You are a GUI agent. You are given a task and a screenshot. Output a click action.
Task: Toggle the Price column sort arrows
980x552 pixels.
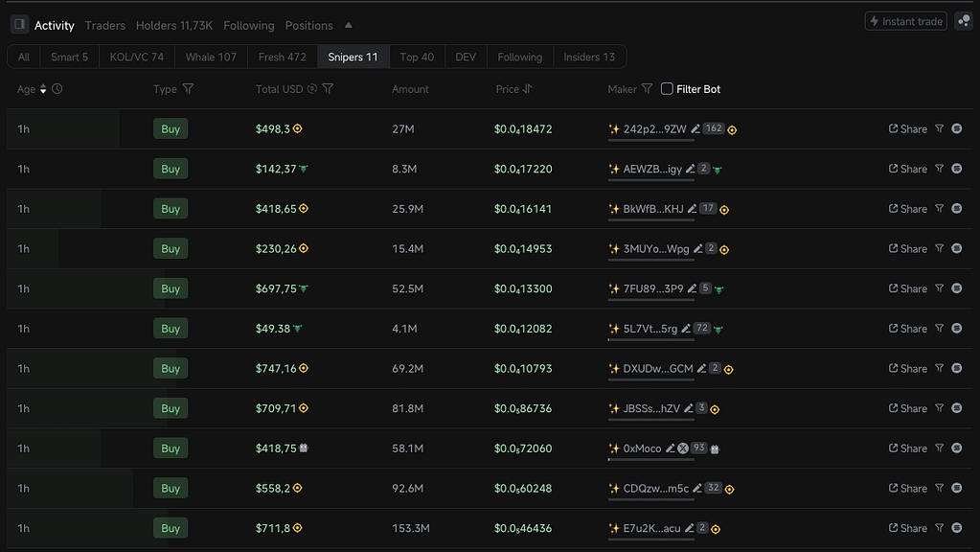click(528, 89)
